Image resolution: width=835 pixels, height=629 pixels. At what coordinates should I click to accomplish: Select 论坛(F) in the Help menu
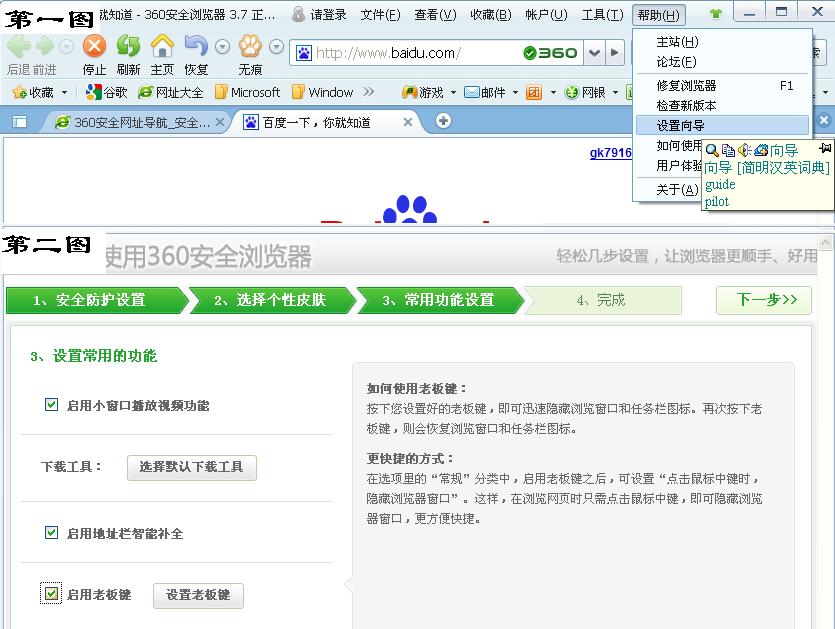pyautogui.click(x=722, y=62)
